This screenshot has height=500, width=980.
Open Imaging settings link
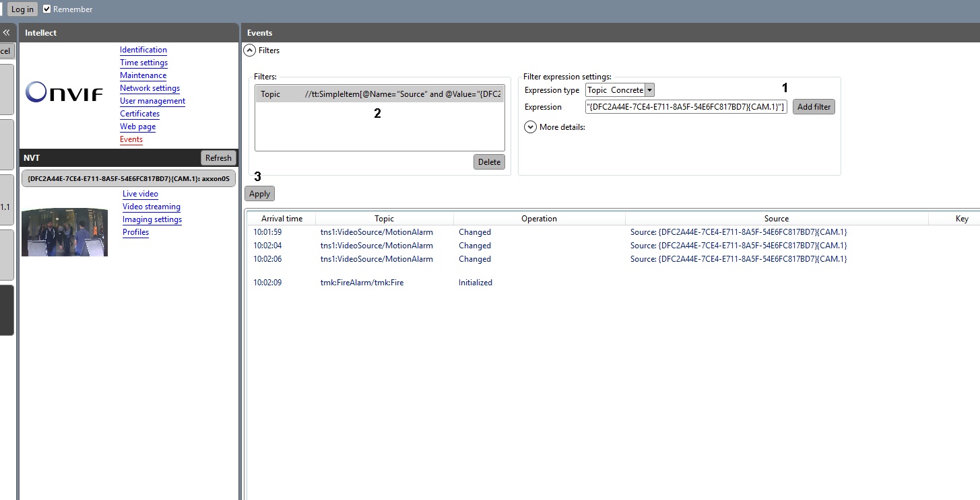click(152, 219)
